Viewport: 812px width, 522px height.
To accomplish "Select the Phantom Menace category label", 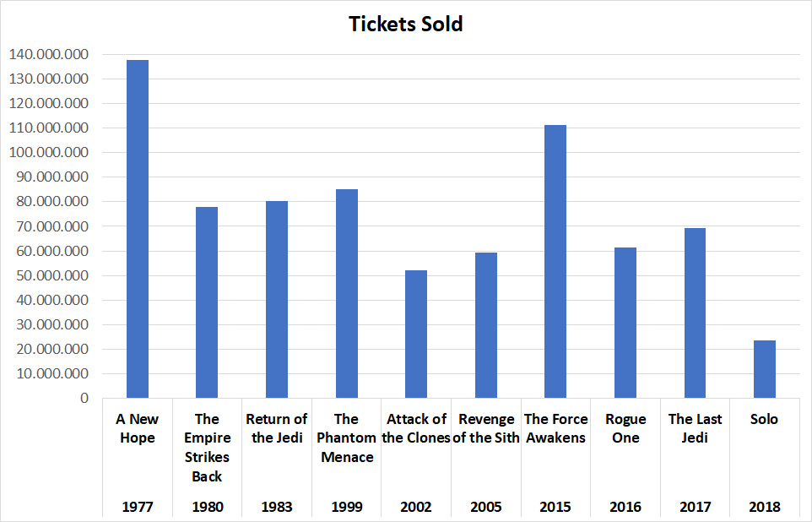I will click(347, 438).
